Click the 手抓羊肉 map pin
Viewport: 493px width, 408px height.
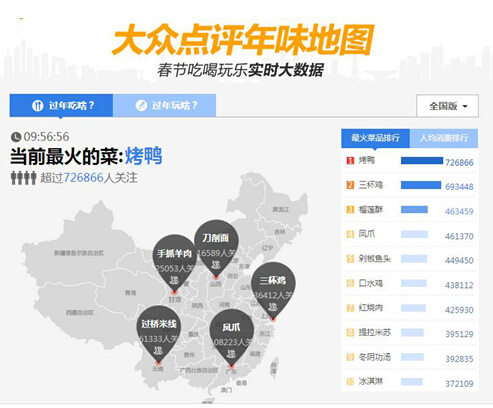point(174,263)
